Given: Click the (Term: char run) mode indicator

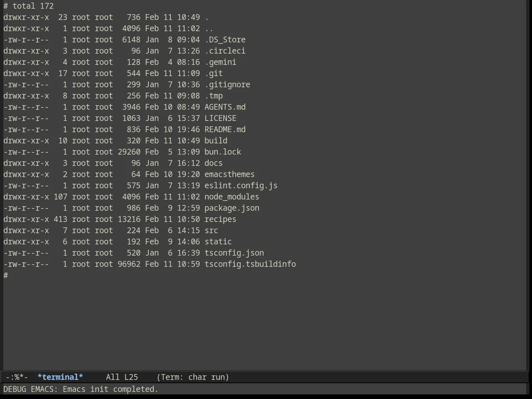Looking at the screenshot, I should tap(193, 377).
